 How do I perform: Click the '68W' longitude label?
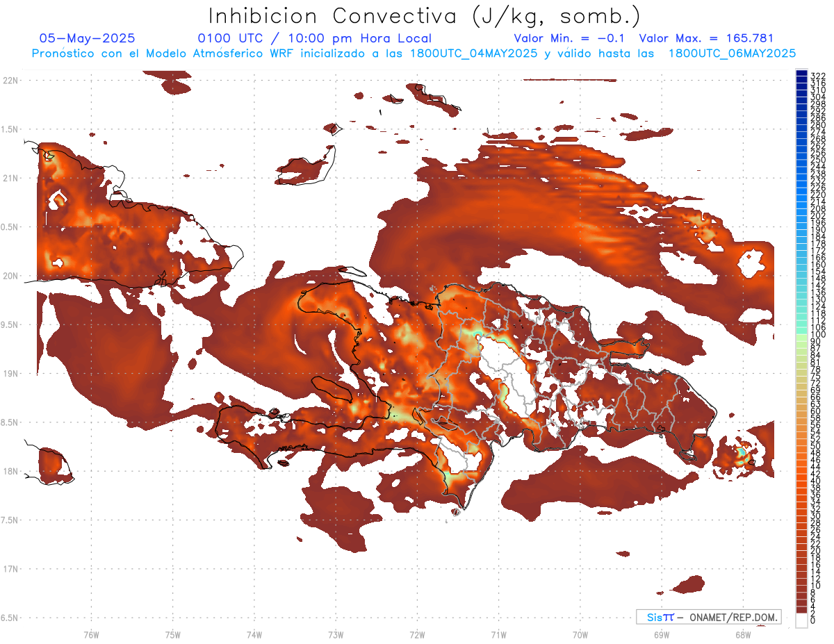tap(743, 634)
